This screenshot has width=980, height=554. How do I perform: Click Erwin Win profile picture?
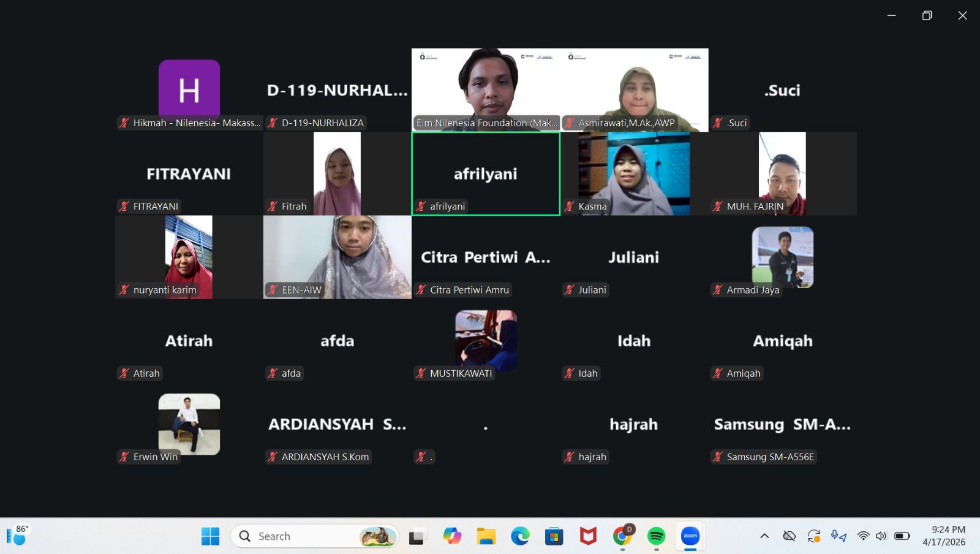pos(189,424)
